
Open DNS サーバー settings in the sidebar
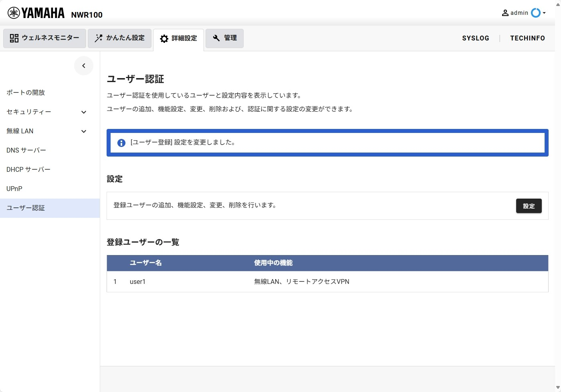coord(26,150)
